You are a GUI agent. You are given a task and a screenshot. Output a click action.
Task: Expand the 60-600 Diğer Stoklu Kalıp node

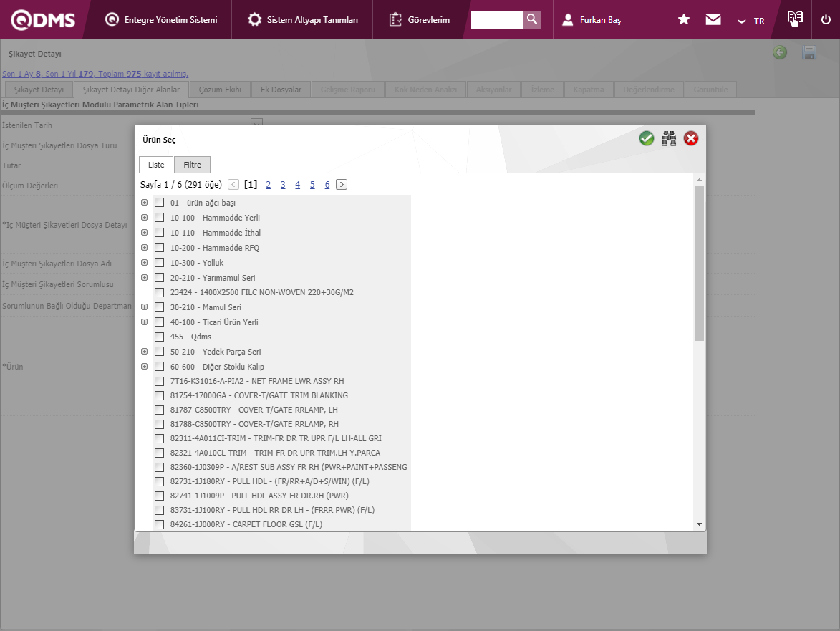coord(145,367)
